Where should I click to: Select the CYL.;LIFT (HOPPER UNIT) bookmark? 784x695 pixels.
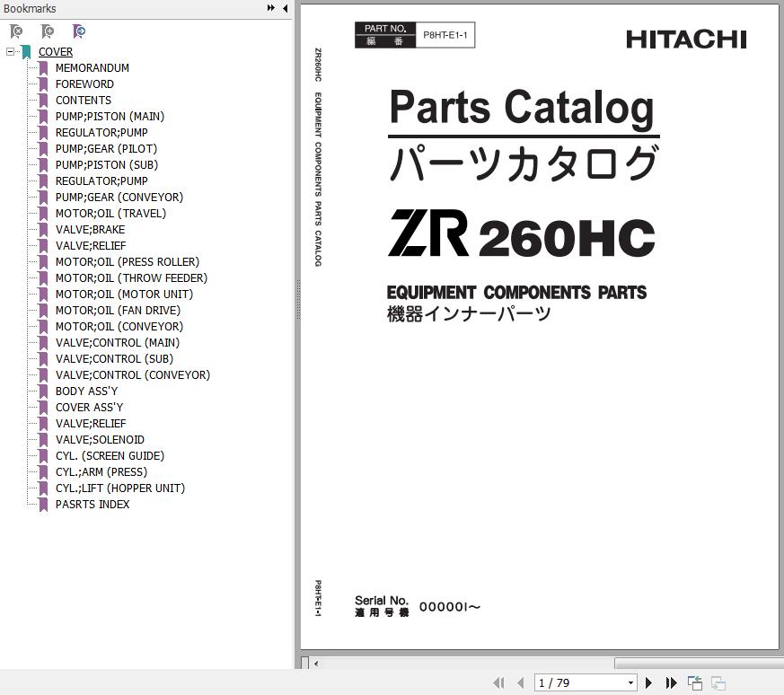[120, 488]
